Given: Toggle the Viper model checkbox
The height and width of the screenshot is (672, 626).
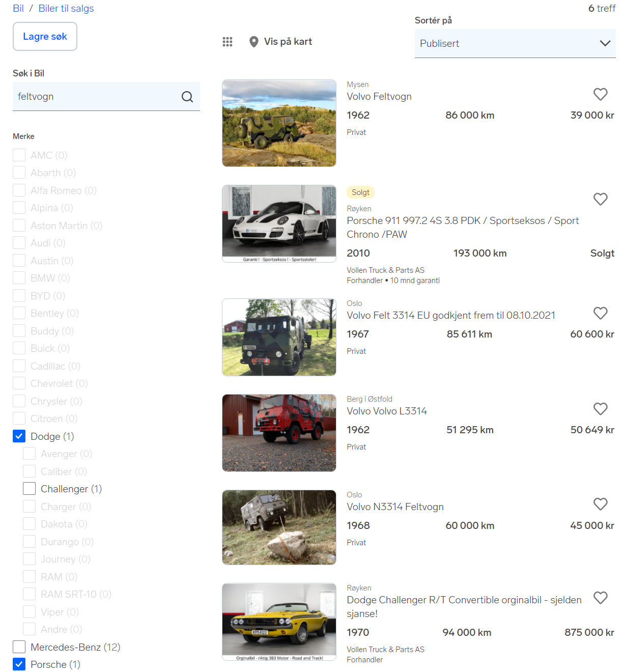Looking at the screenshot, I should tap(30, 612).
